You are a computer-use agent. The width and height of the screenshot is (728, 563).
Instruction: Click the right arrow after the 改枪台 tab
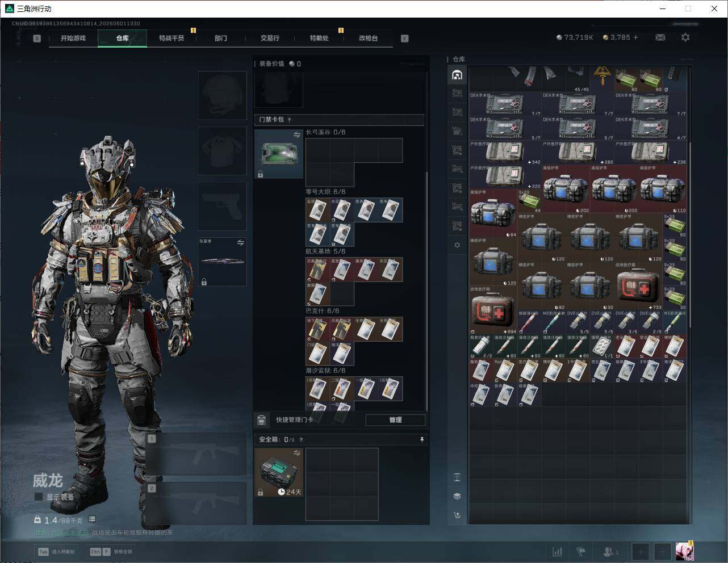405,39
